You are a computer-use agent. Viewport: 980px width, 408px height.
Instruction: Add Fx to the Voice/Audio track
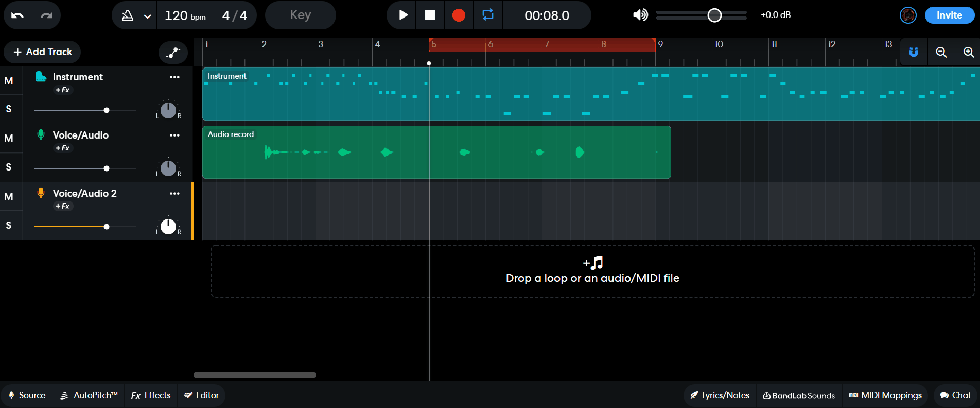pyautogui.click(x=63, y=148)
